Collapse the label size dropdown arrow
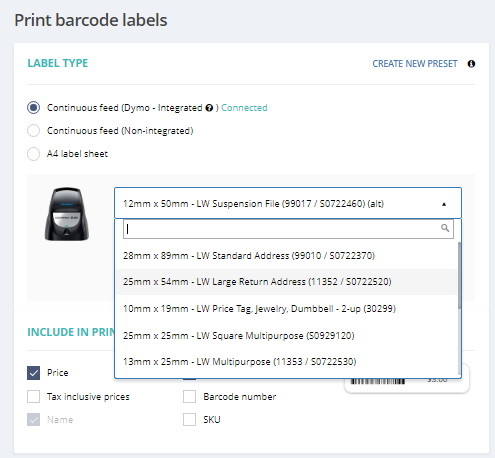 pos(444,204)
